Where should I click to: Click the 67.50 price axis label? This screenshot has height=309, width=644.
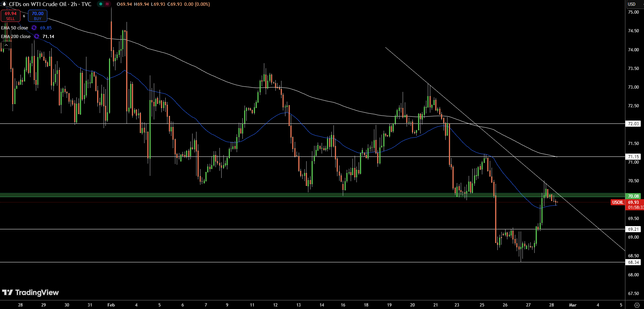(x=633, y=294)
